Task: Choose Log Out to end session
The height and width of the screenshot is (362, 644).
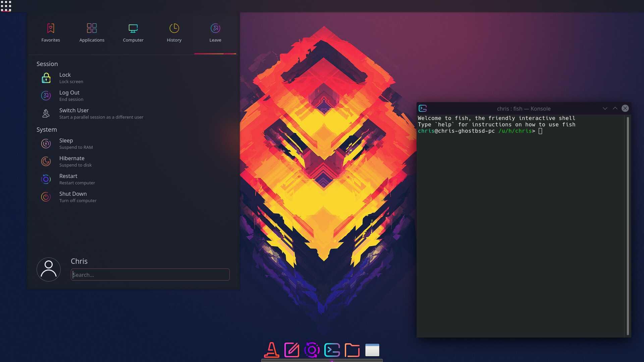Action: point(134,96)
